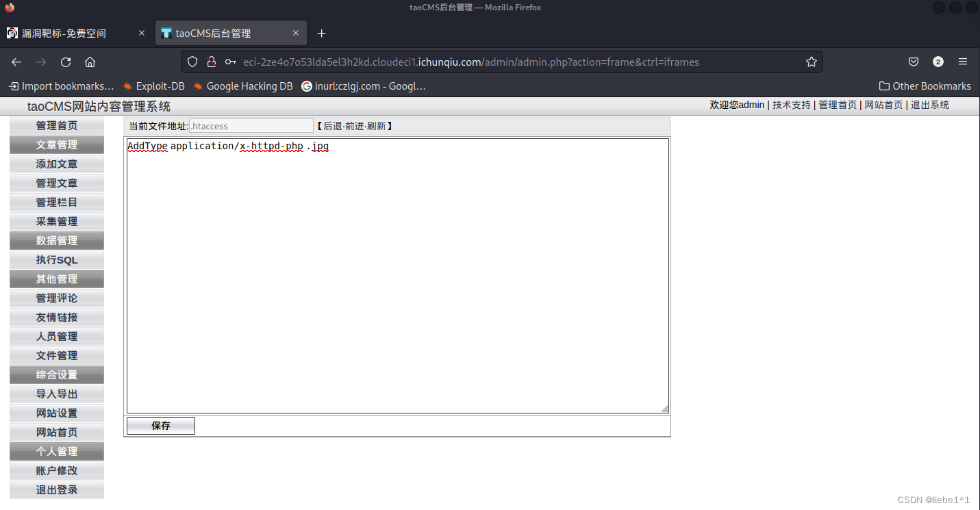
Task: Open 管理文章 in the sidebar
Action: (57, 183)
